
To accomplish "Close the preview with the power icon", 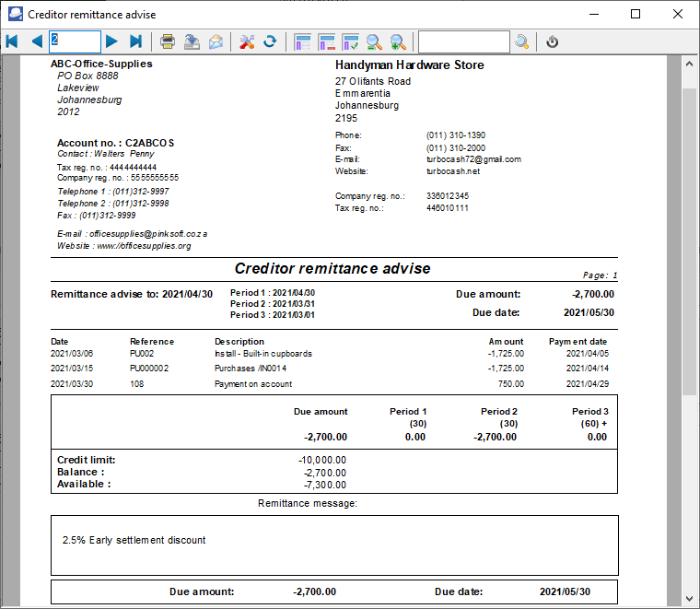I will click(552, 41).
